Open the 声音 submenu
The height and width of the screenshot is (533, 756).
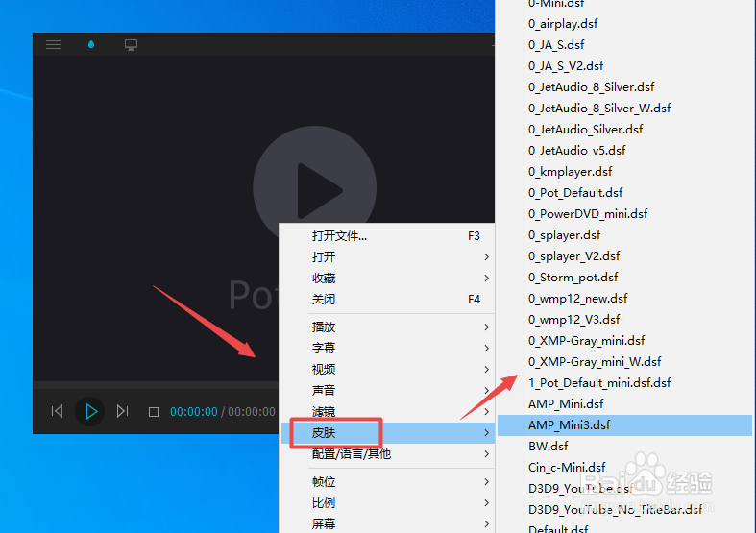[x=387, y=390]
